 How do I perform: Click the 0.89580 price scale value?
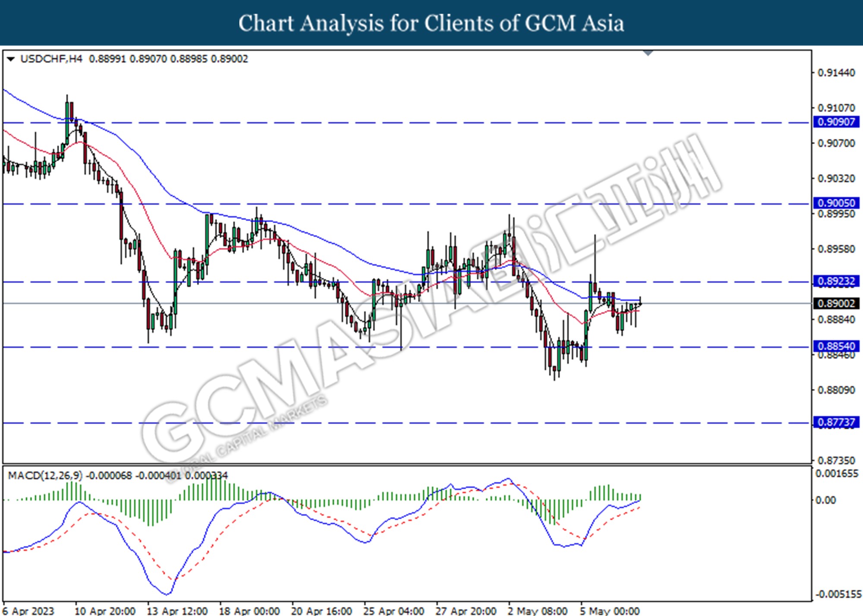(x=836, y=249)
